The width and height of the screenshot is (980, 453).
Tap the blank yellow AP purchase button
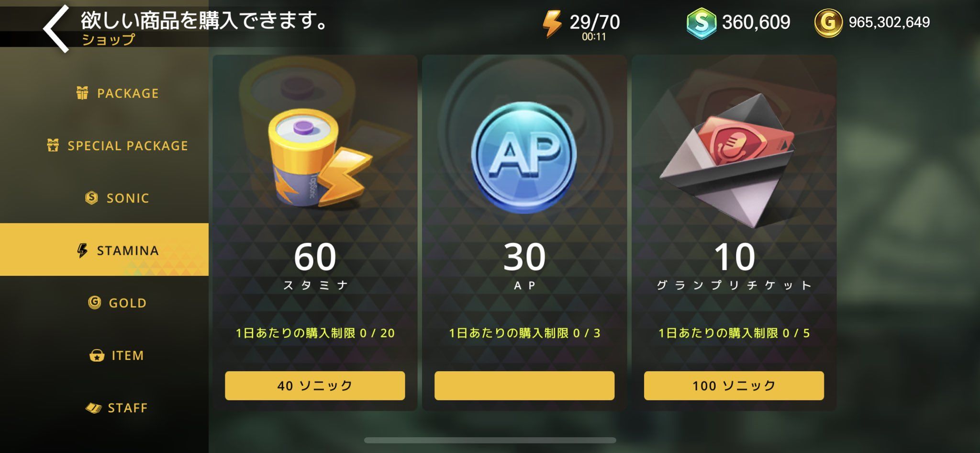click(x=524, y=385)
